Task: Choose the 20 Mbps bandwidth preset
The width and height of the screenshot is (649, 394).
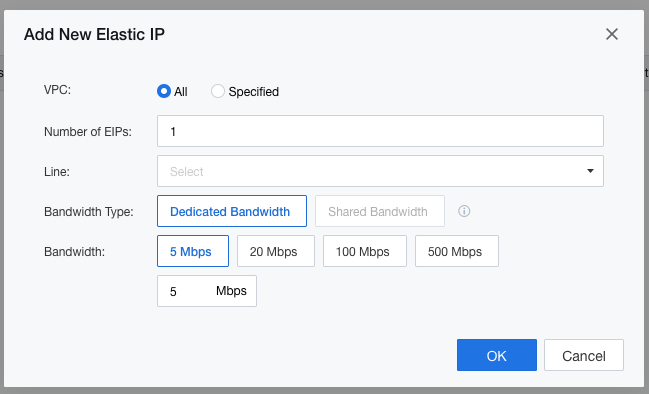Action: coord(276,251)
